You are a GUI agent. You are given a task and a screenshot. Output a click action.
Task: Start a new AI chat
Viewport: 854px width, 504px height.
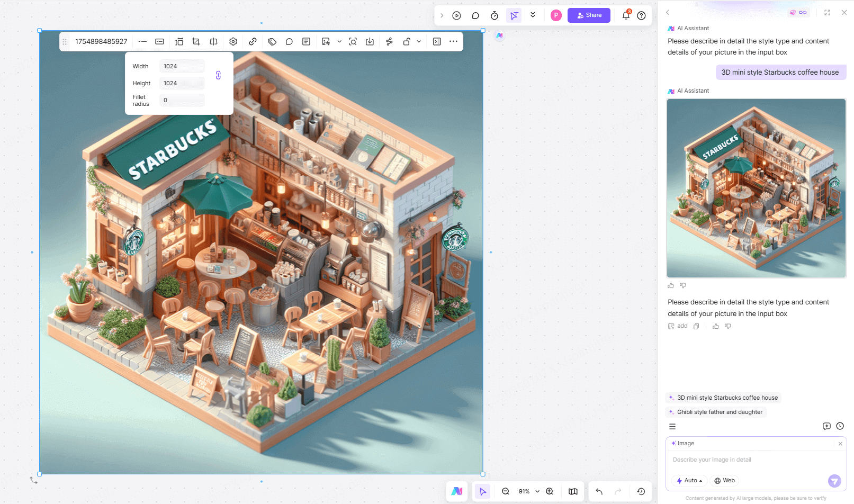pyautogui.click(x=826, y=426)
